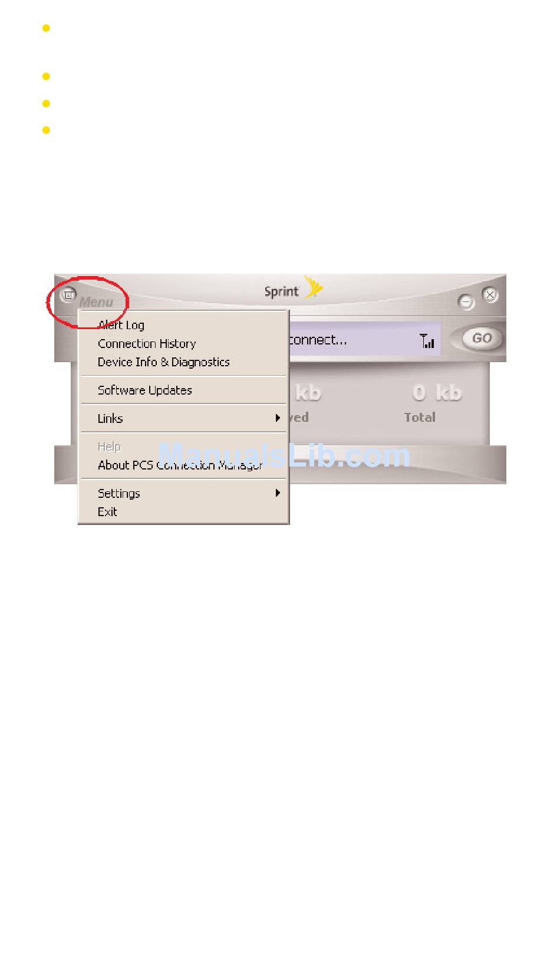
Task: Click the Menu text label
Action: [x=96, y=303]
